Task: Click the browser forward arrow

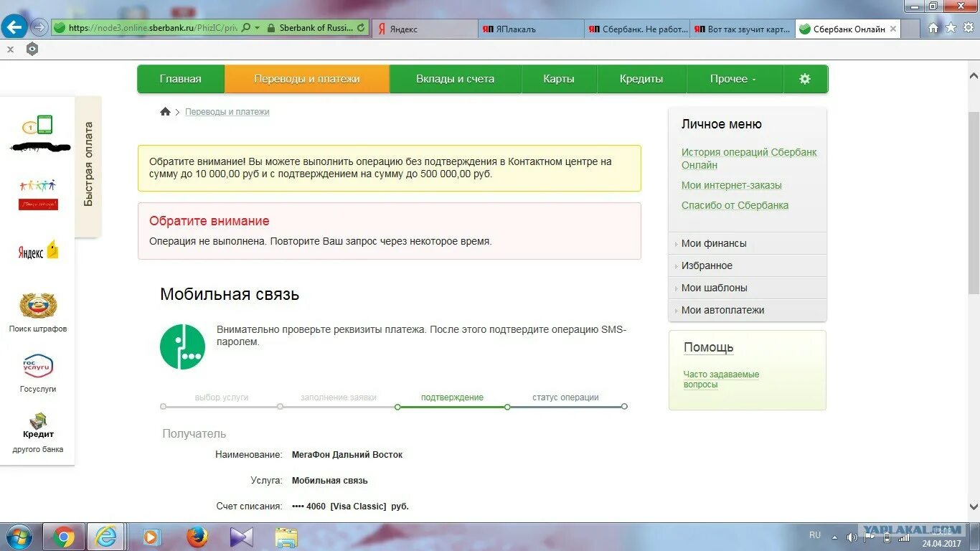Action: pyautogui.click(x=39, y=28)
